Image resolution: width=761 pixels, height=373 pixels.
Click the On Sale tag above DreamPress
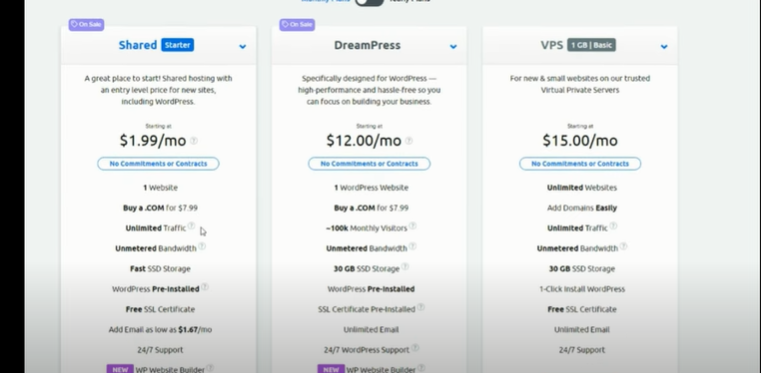pos(297,24)
